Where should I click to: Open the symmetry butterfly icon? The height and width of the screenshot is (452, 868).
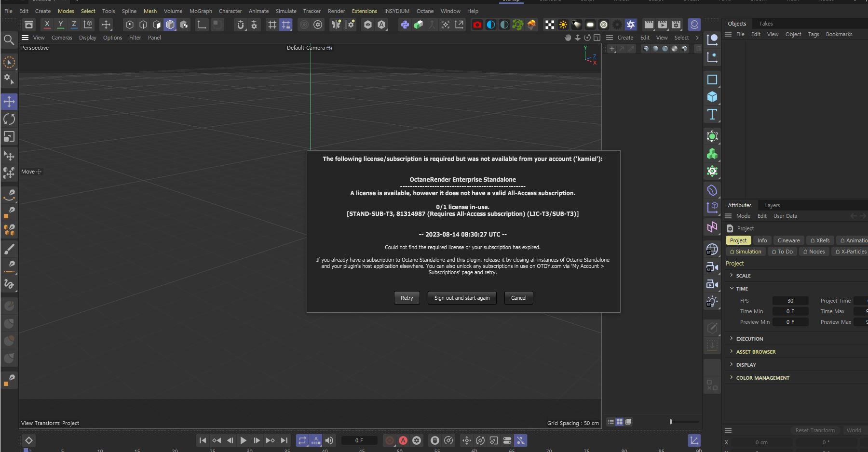[x=336, y=25]
